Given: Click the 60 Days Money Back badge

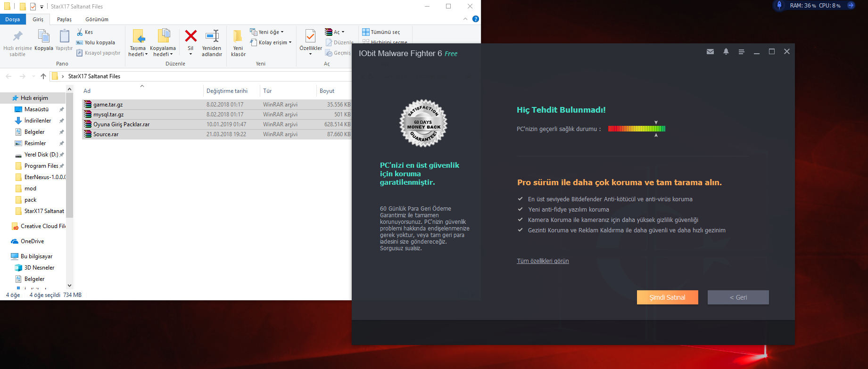Looking at the screenshot, I should click(423, 123).
